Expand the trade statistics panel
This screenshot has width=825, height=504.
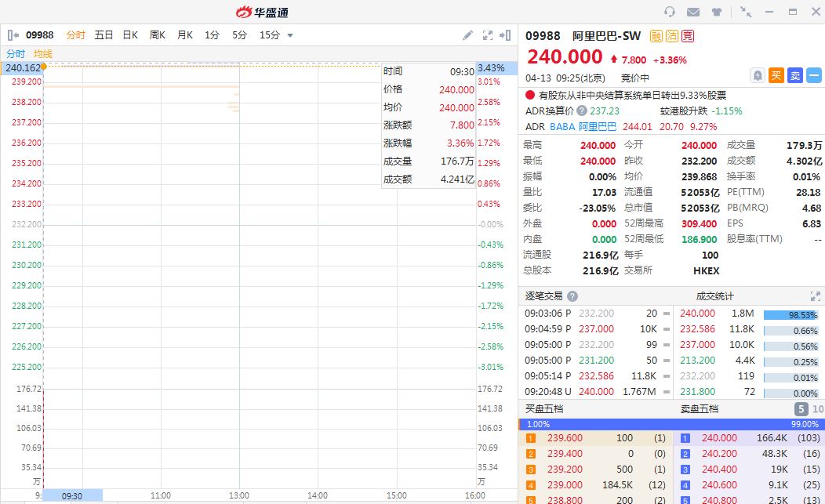click(815, 296)
